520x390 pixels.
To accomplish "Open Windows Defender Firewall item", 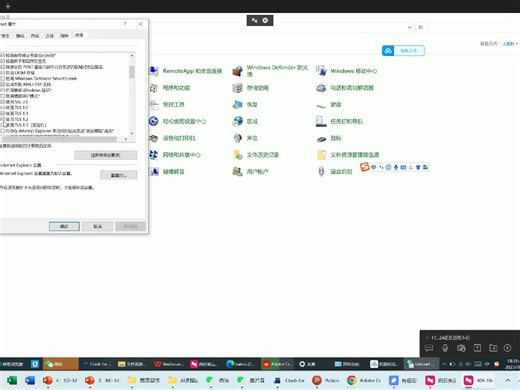I will pyautogui.click(x=270, y=71).
